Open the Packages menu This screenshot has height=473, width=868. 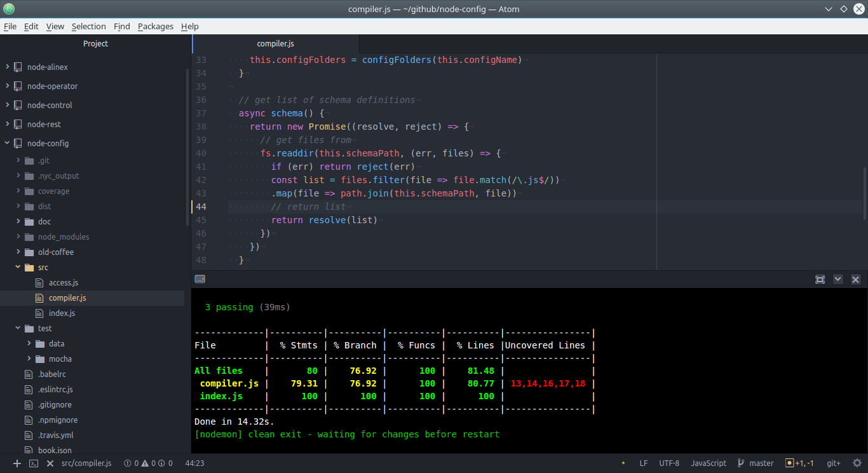point(156,26)
